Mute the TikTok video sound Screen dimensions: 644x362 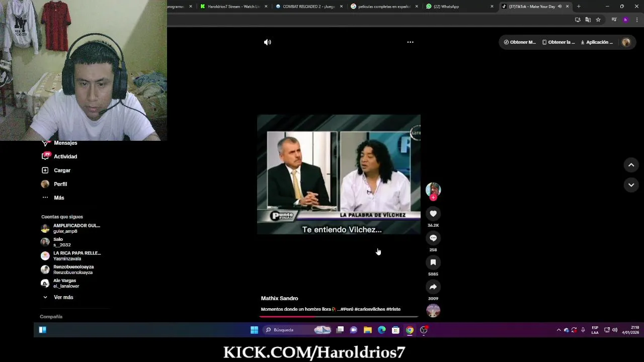pyautogui.click(x=267, y=42)
